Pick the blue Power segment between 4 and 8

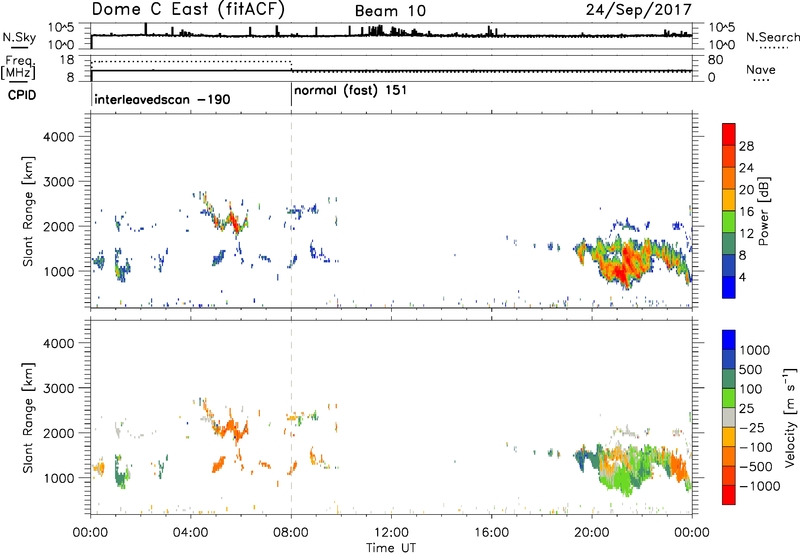click(729, 266)
